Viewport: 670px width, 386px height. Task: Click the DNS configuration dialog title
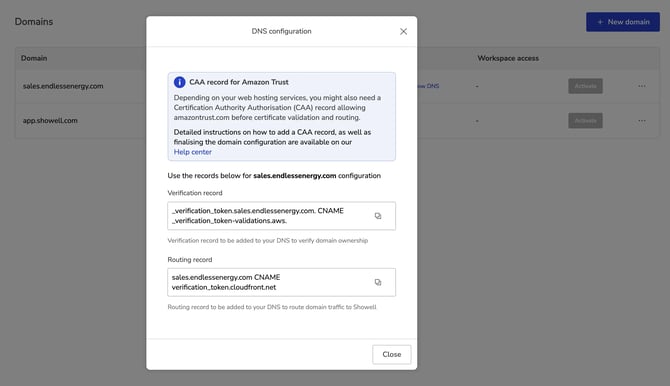tap(281, 31)
